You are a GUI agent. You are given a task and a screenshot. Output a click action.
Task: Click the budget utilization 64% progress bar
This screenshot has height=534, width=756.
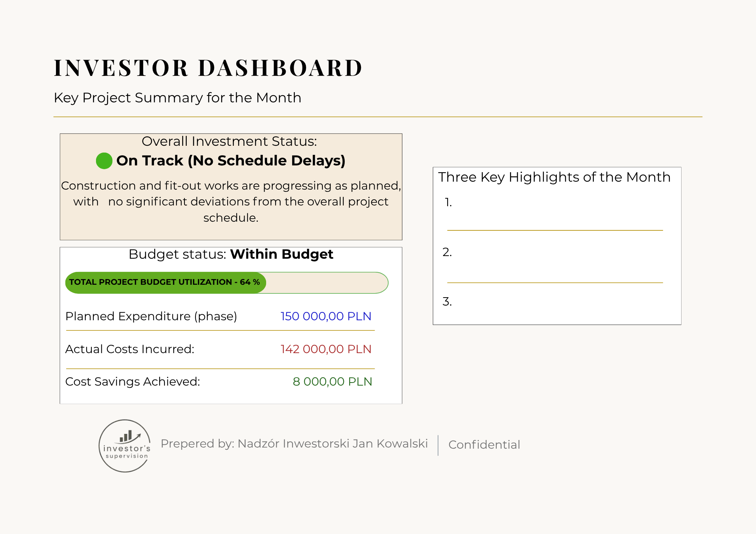(227, 282)
